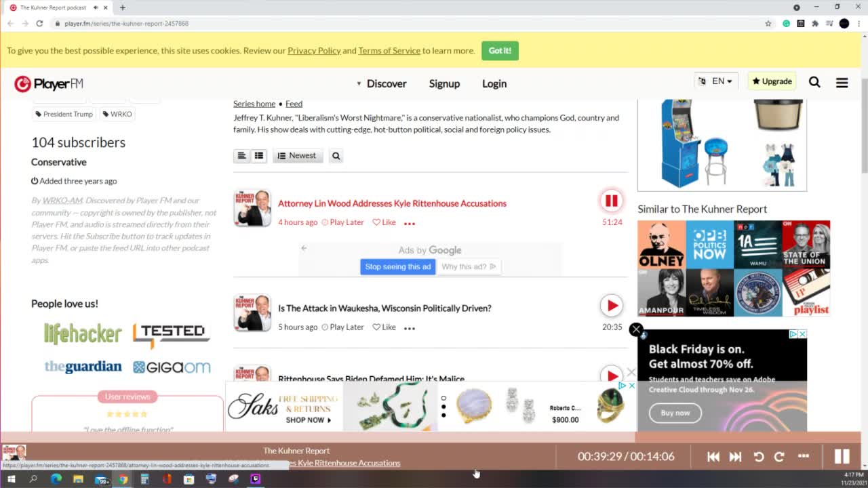Open the more-options dots in the player bar
The height and width of the screenshot is (488, 868).
[804, 456]
